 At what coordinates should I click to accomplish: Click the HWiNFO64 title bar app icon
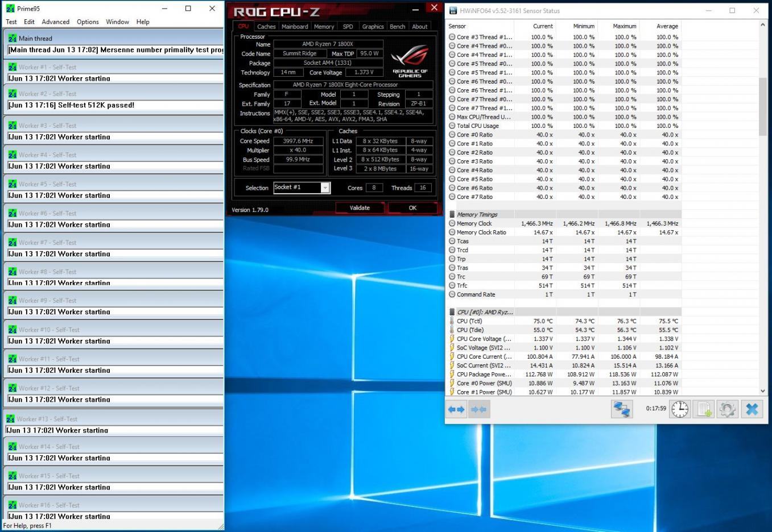click(x=453, y=11)
